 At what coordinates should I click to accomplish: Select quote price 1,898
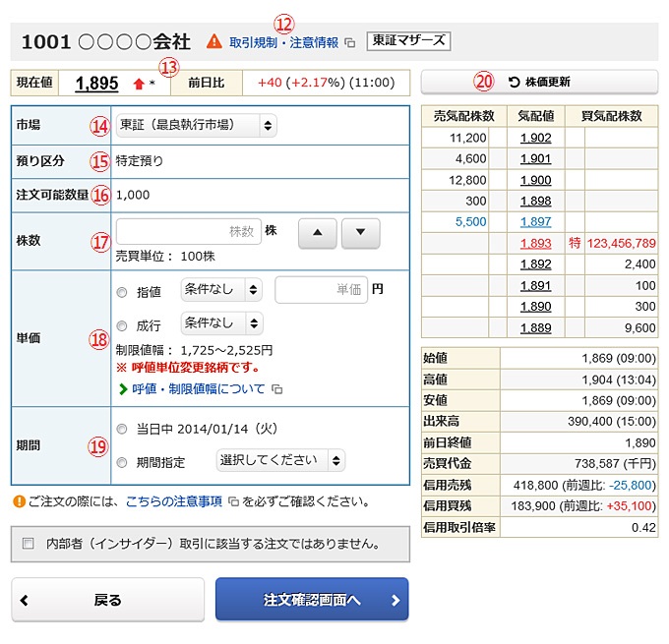coord(536,201)
